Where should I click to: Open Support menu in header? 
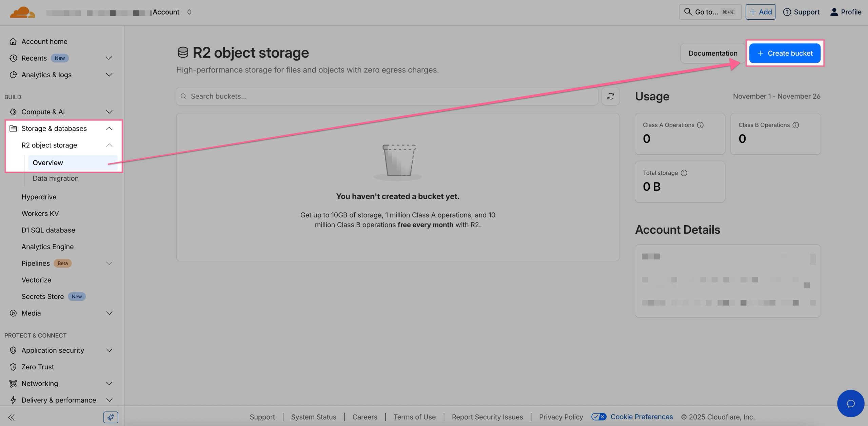801,12
